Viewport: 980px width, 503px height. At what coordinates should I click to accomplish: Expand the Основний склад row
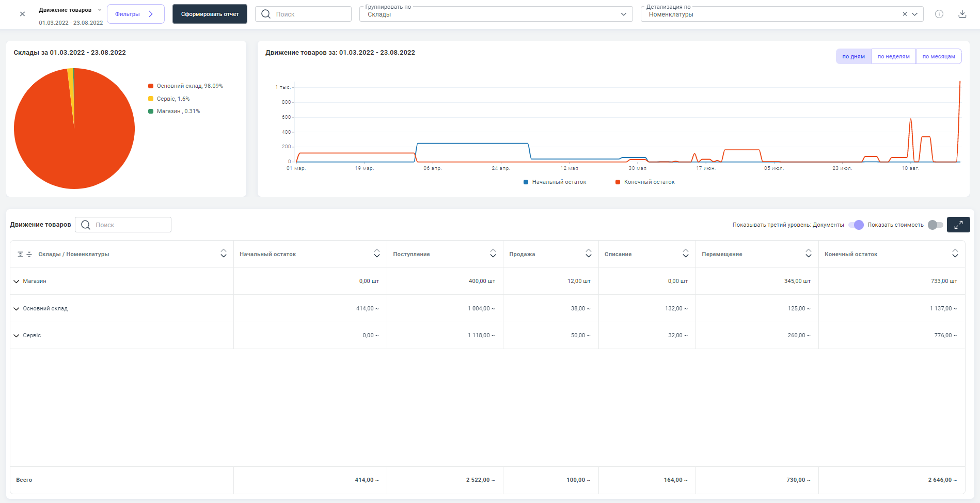tap(17, 309)
